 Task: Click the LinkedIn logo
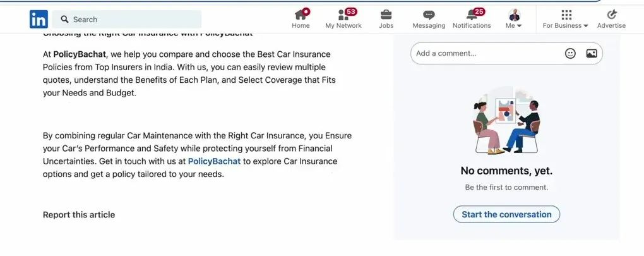(x=39, y=20)
